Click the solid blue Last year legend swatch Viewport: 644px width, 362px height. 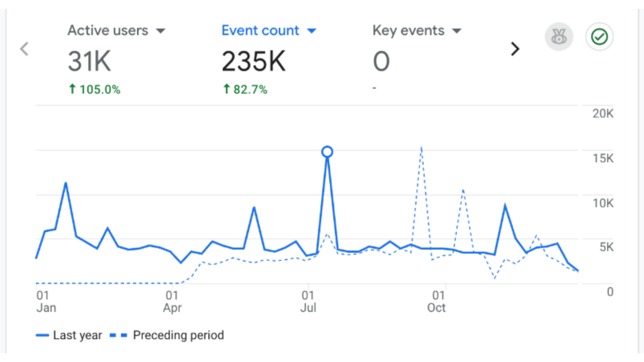point(43,335)
